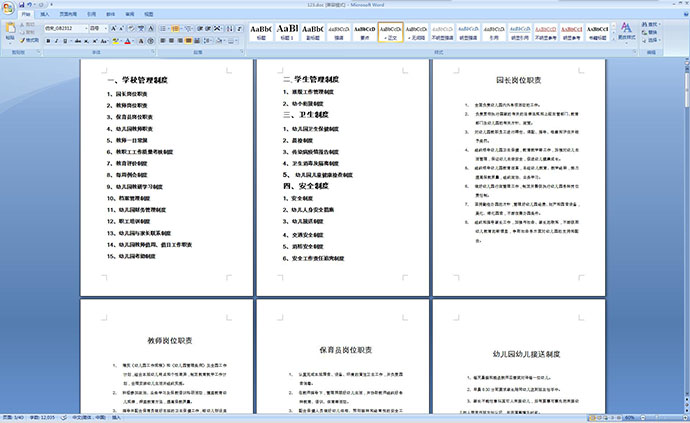Expand styles gallery More arrow

[613, 39]
